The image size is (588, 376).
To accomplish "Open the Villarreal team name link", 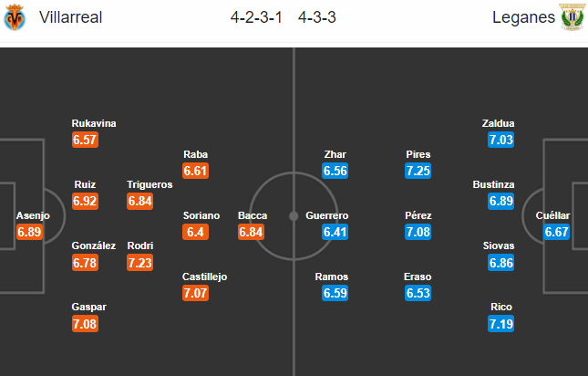I will point(70,17).
